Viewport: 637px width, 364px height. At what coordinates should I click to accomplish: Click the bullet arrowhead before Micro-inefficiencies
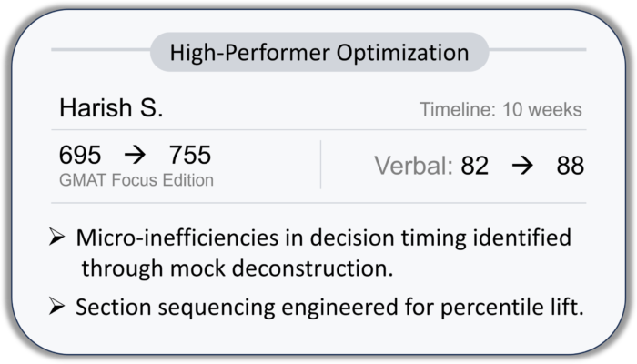56,239
